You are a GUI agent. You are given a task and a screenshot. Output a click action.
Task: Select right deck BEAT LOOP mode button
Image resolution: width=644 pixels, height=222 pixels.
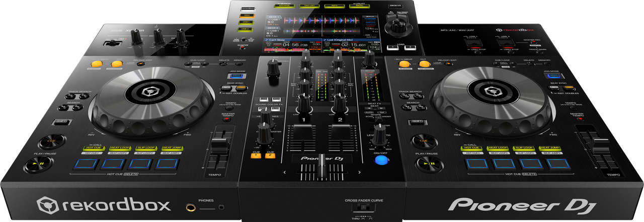497,149
